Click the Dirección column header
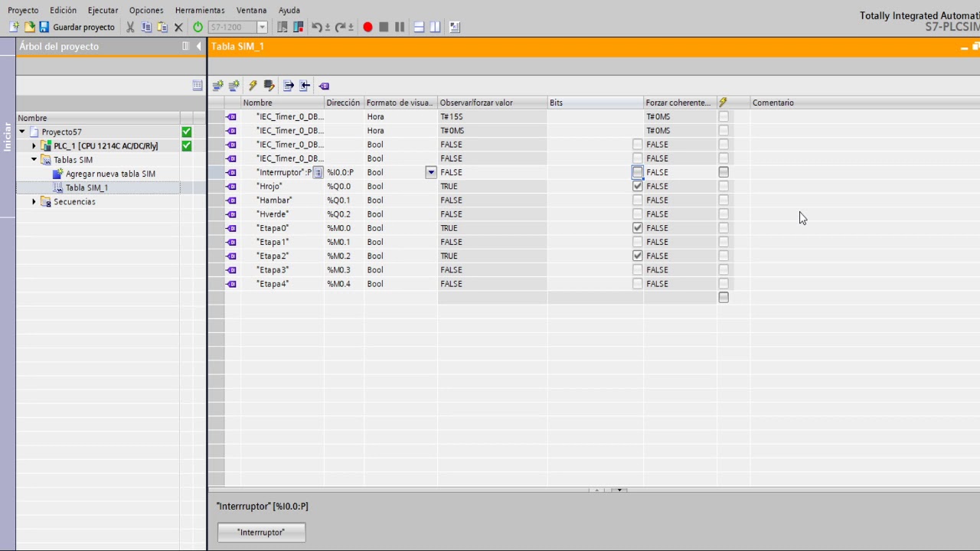980x551 pixels. [343, 103]
